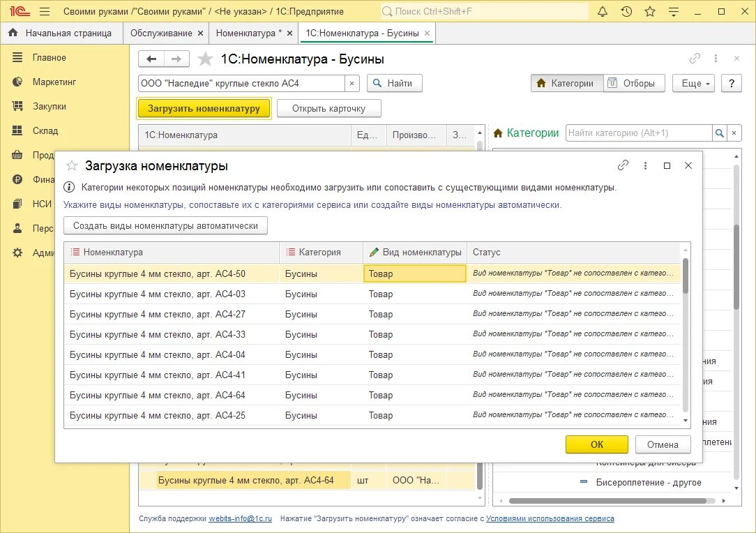Click the sales basket sidebar icon
This screenshot has height=533, width=756.
tap(17, 155)
